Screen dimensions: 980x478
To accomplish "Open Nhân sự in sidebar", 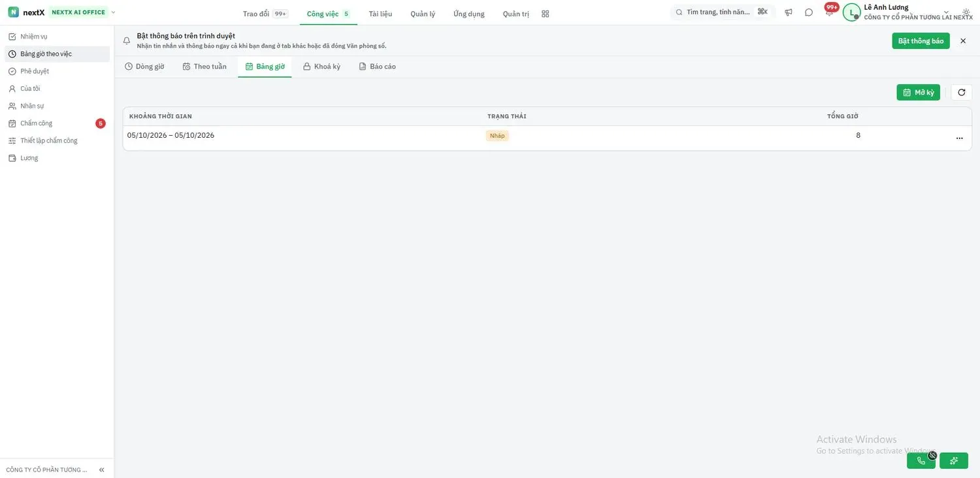I will [57, 106].
